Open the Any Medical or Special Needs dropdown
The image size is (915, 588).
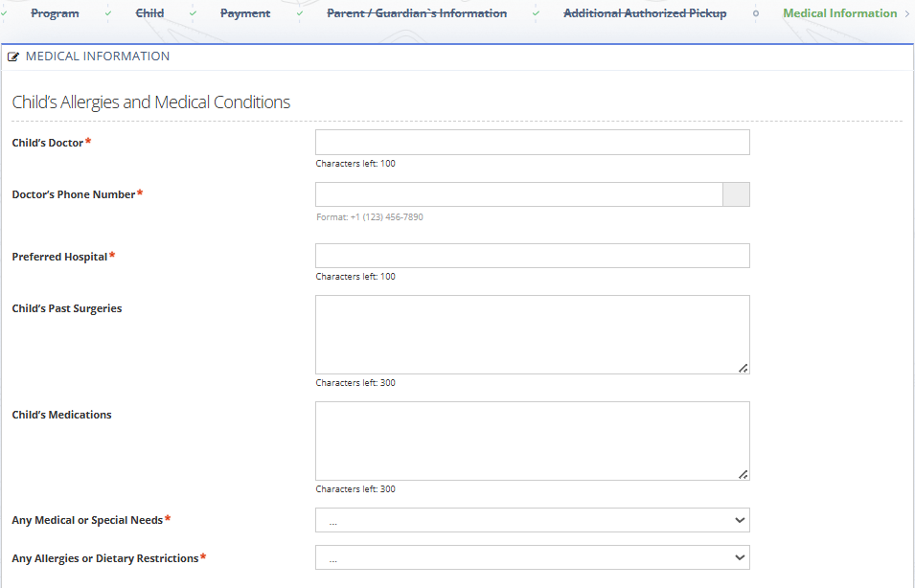click(532, 519)
